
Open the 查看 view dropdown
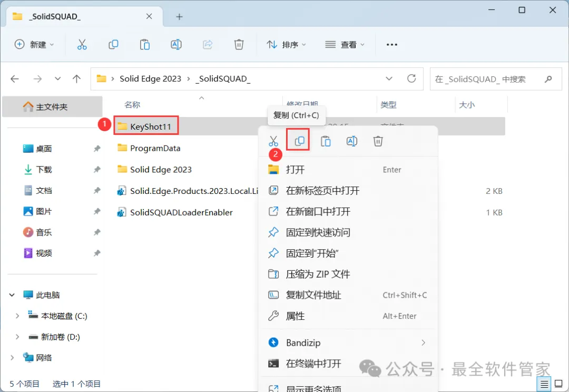tap(345, 45)
